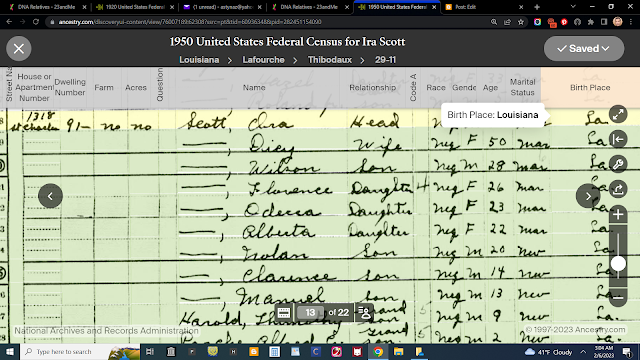
Task: Open the Saved dropdown button
Action: [x=584, y=49]
